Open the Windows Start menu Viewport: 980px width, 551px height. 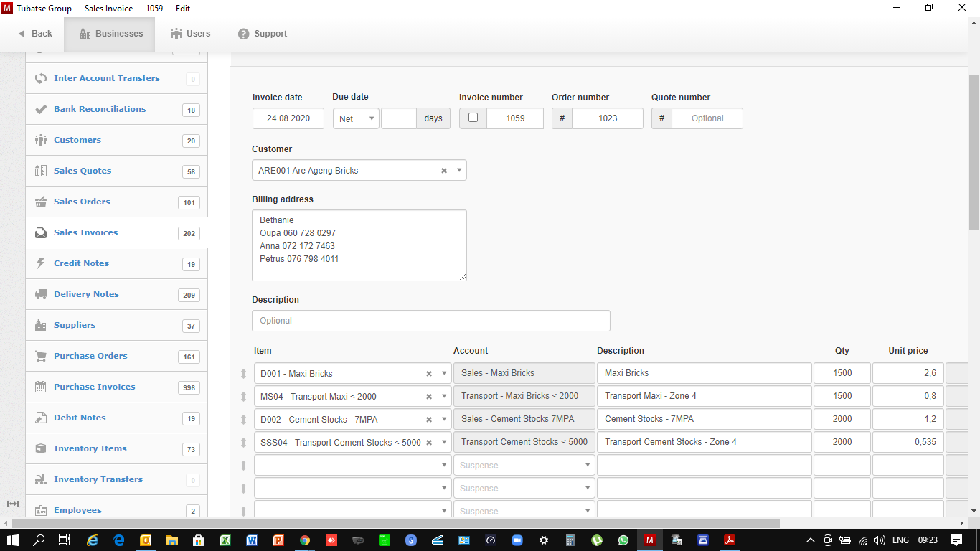tap(13, 540)
